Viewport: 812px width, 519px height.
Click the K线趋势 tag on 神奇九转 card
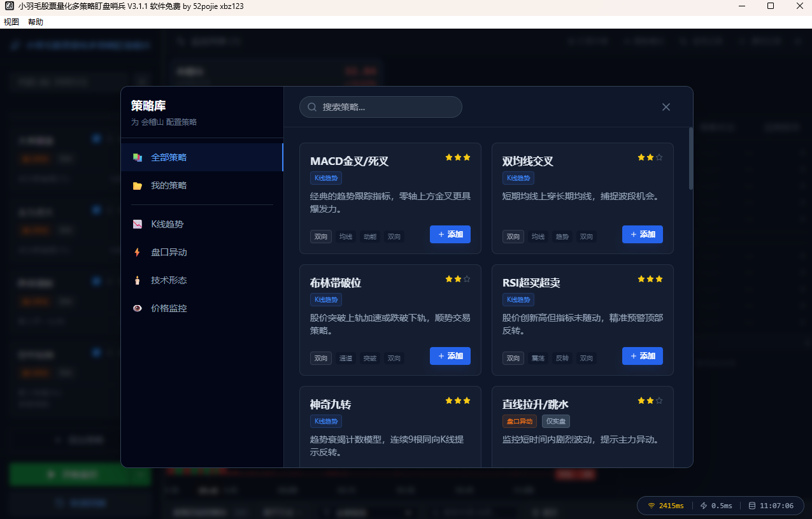[326, 421]
